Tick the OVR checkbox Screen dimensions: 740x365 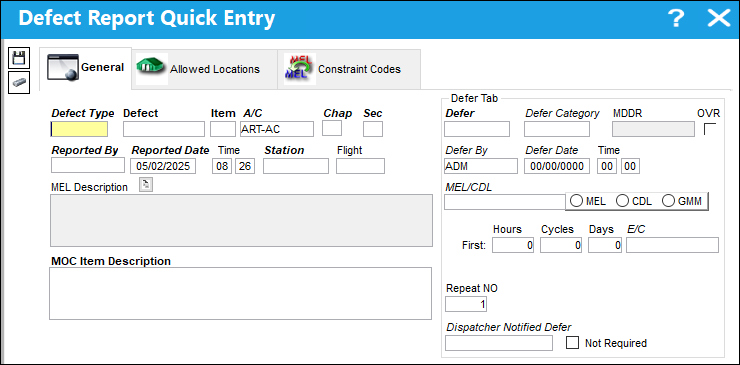(x=709, y=129)
